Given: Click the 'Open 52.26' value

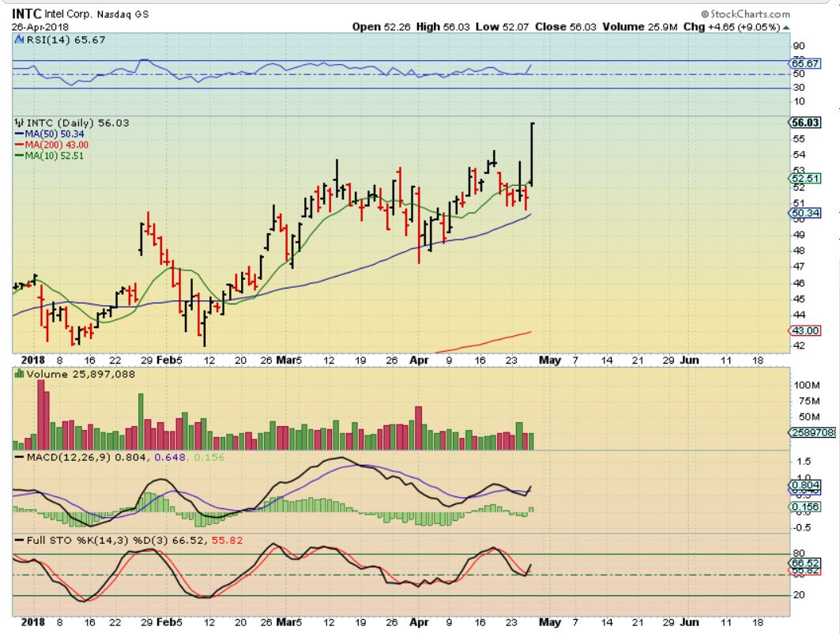Looking at the screenshot, I should click(x=381, y=27).
